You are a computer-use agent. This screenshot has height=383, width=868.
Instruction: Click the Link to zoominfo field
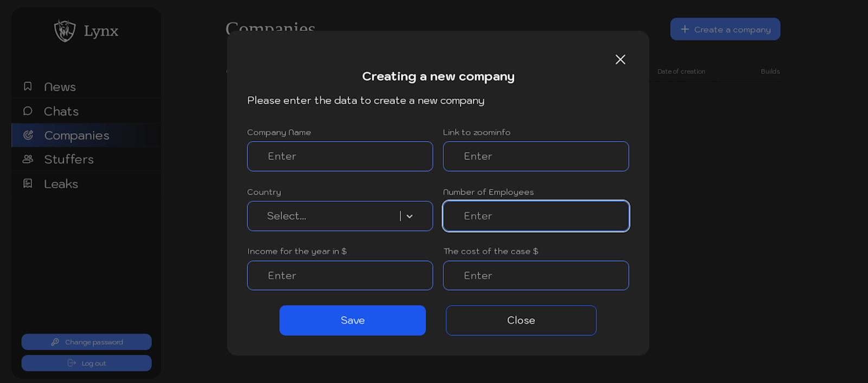click(536, 156)
